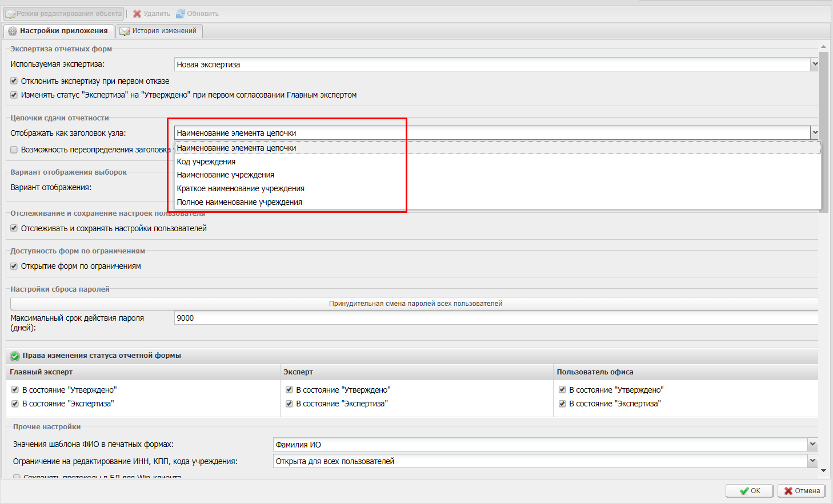The height and width of the screenshot is (504, 833).
Task: Open the Используемая экспертиза dropdown arrow
Action: [814, 64]
